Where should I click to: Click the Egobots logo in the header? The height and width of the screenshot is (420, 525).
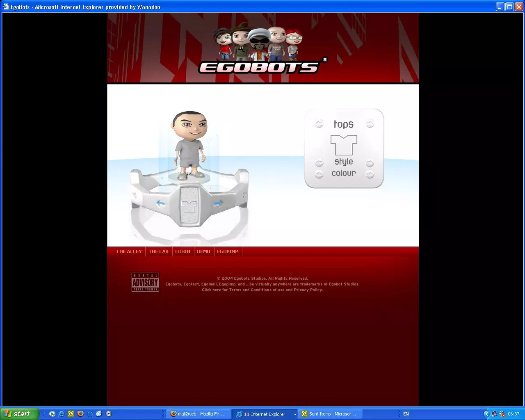pos(259,67)
